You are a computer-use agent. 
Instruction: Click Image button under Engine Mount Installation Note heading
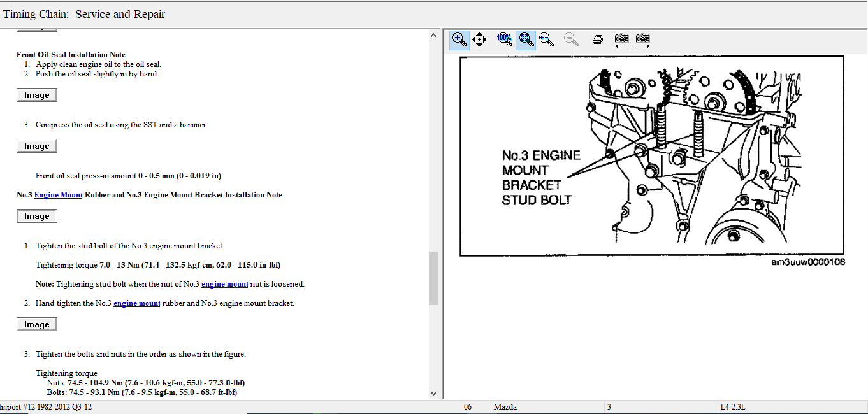(x=36, y=216)
